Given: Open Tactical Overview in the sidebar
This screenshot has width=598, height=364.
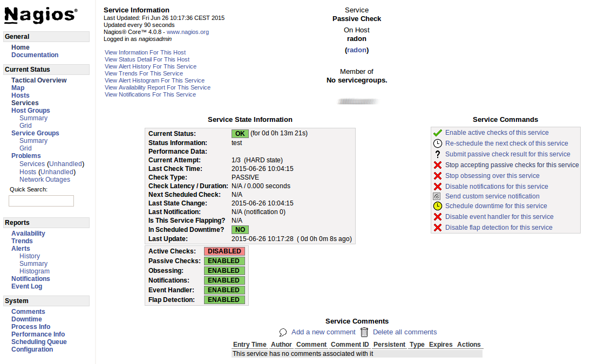Looking at the screenshot, I should click(x=39, y=80).
